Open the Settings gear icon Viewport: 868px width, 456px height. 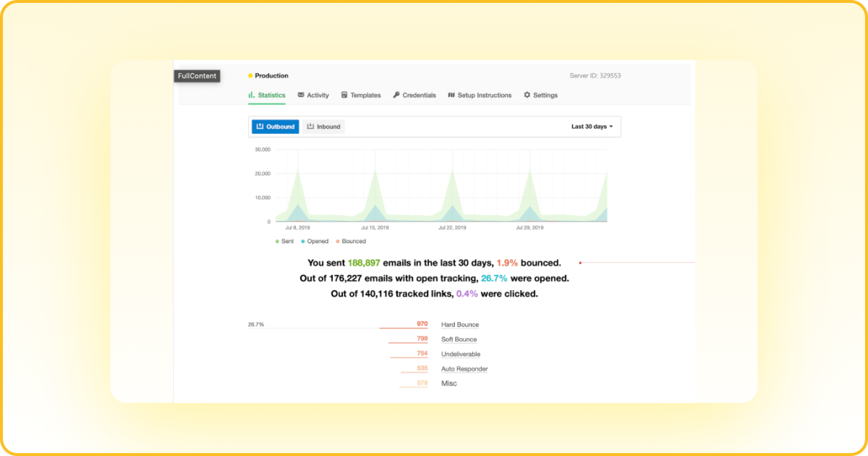click(527, 95)
